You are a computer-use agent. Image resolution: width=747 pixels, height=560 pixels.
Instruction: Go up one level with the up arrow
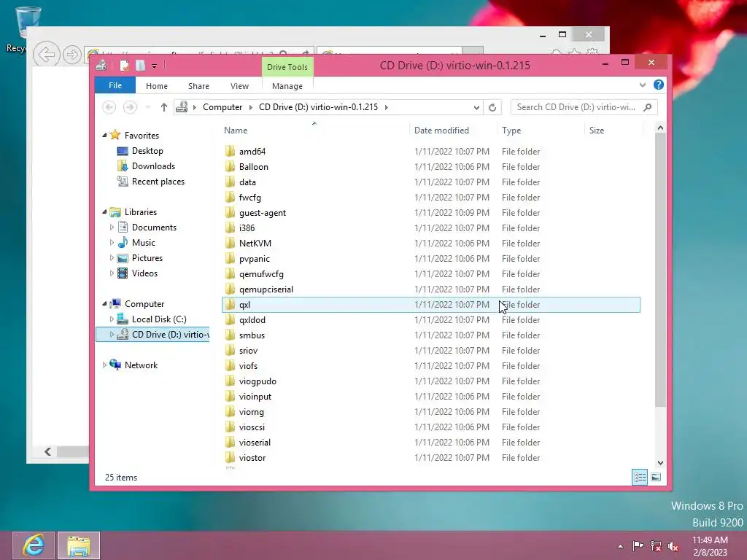(164, 107)
